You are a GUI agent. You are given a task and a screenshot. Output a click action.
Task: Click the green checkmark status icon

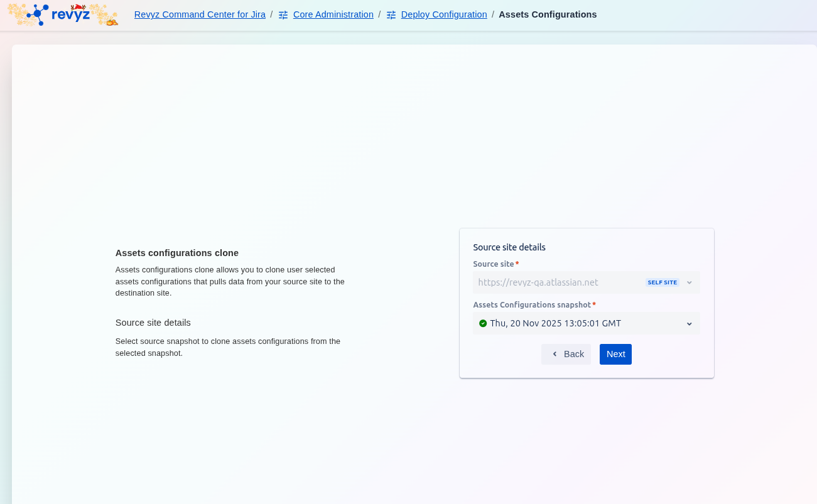pyautogui.click(x=483, y=324)
